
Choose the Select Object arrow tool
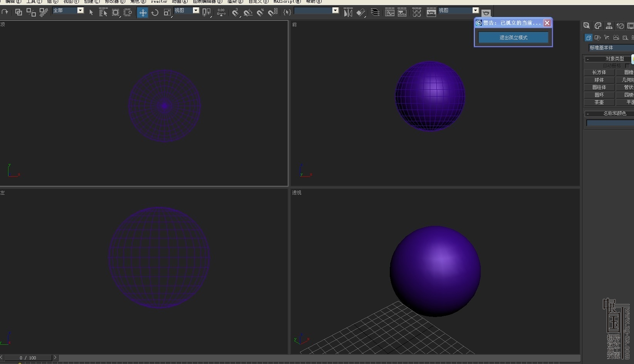coord(91,12)
